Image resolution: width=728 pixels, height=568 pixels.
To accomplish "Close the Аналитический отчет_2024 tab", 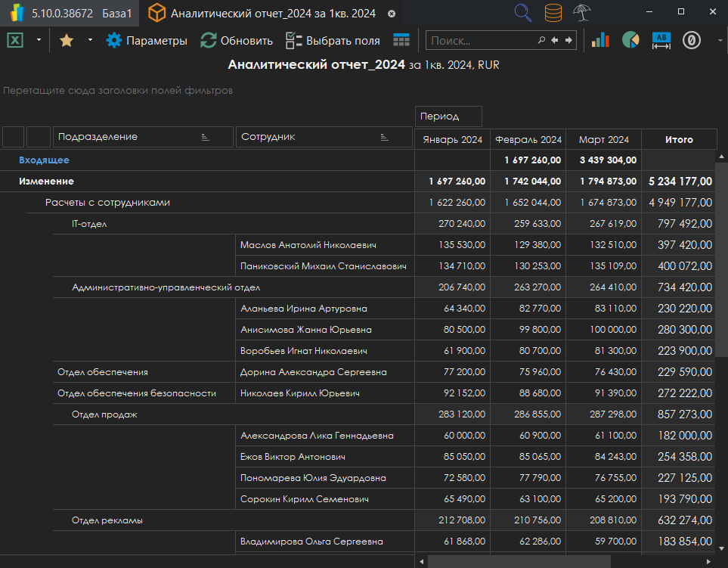I will (391, 14).
